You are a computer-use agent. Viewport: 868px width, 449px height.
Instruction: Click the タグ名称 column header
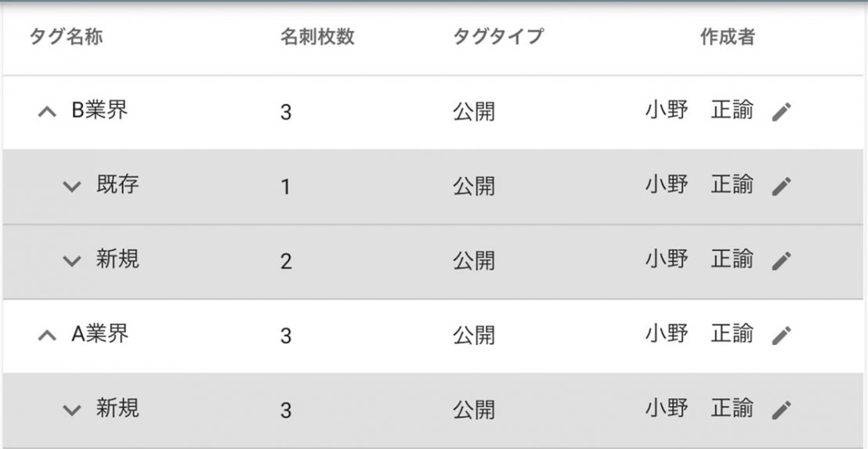point(67,37)
